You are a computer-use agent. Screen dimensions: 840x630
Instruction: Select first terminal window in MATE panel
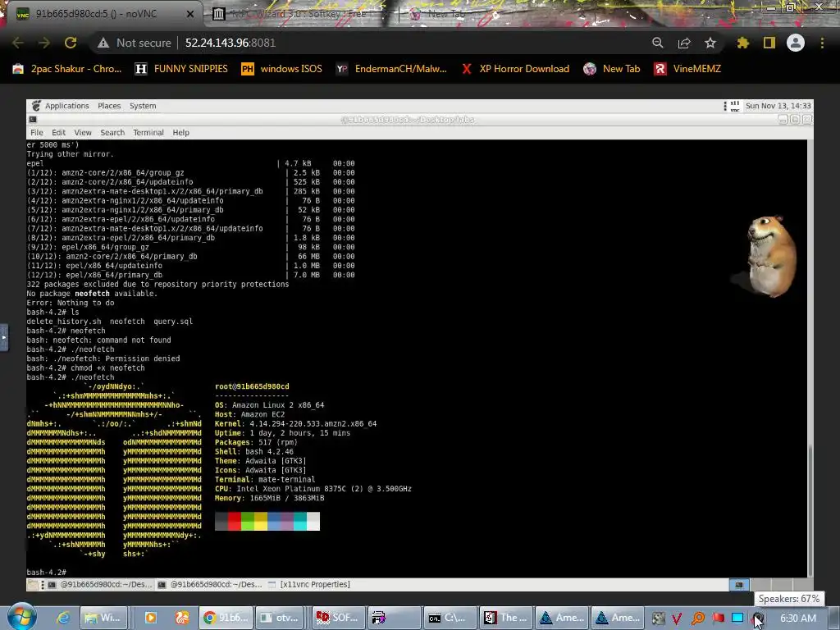click(x=100, y=584)
